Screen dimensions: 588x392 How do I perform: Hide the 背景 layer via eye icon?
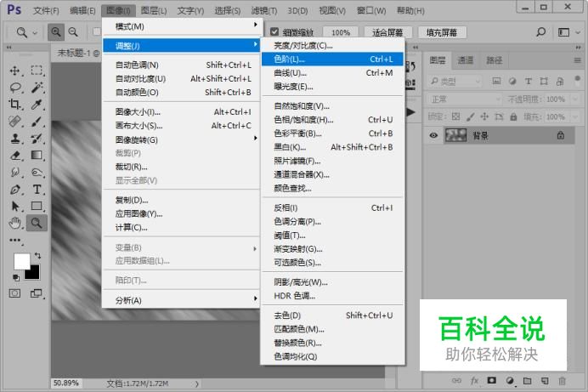pyautogui.click(x=433, y=135)
